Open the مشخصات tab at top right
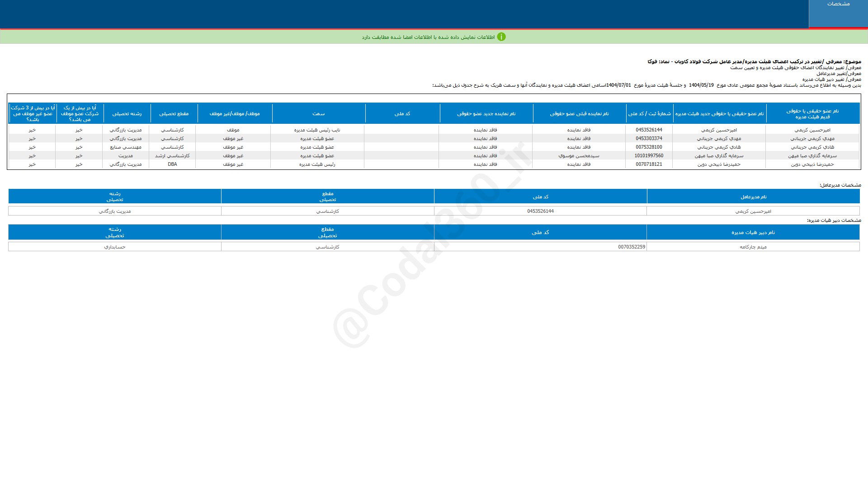868x488 pixels. pyautogui.click(x=838, y=4)
